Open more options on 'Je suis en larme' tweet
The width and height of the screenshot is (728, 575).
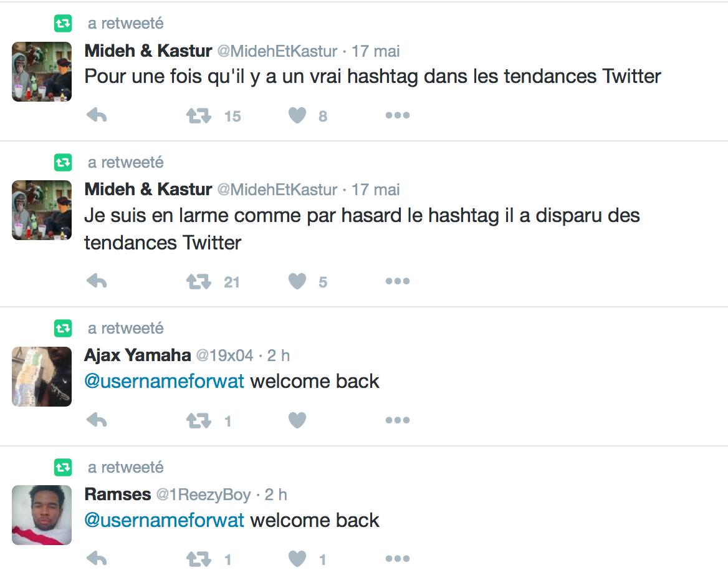coord(397,281)
